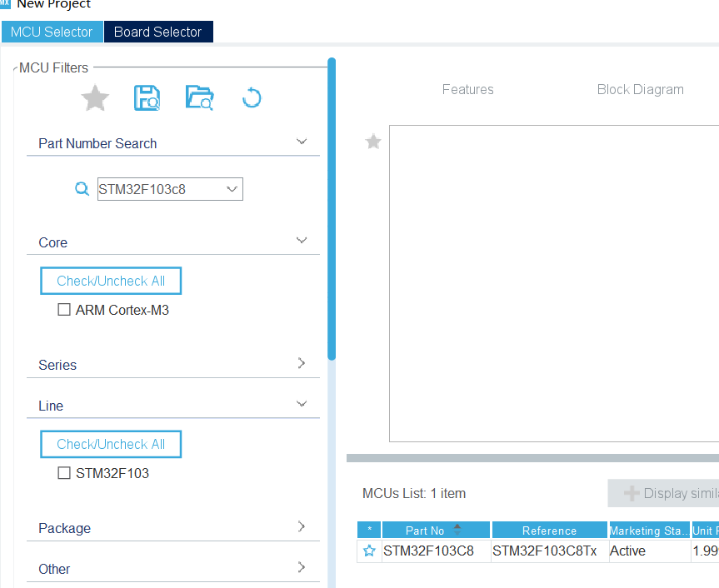Collapse the Core filter section
Image resolution: width=719 pixels, height=588 pixels.
pyautogui.click(x=302, y=240)
